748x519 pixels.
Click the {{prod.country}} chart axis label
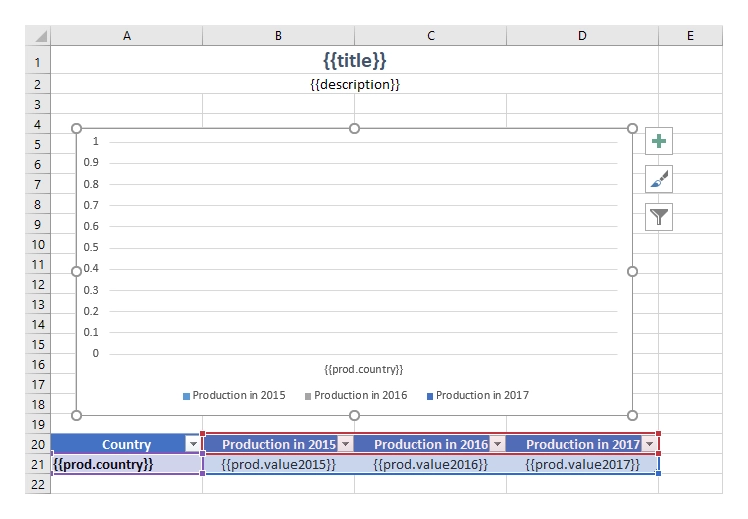coord(364,369)
